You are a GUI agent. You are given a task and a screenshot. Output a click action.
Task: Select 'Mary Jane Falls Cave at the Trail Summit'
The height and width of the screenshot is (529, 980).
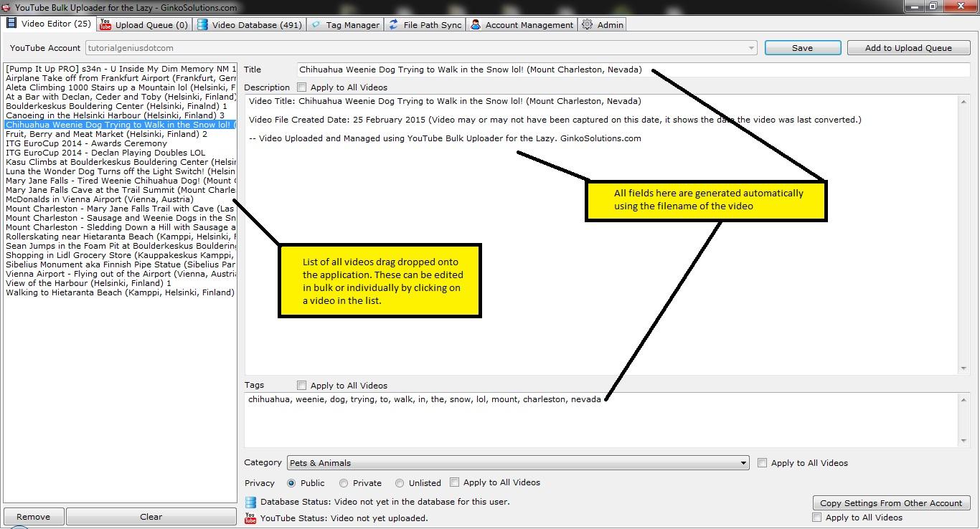[x=121, y=190]
